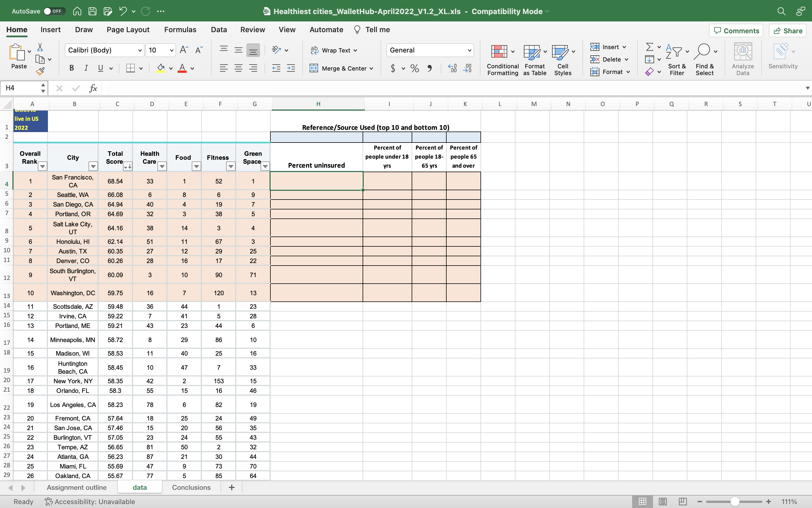
Task: Click the Tell me search button
Action: pyautogui.click(x=372, y=30)
